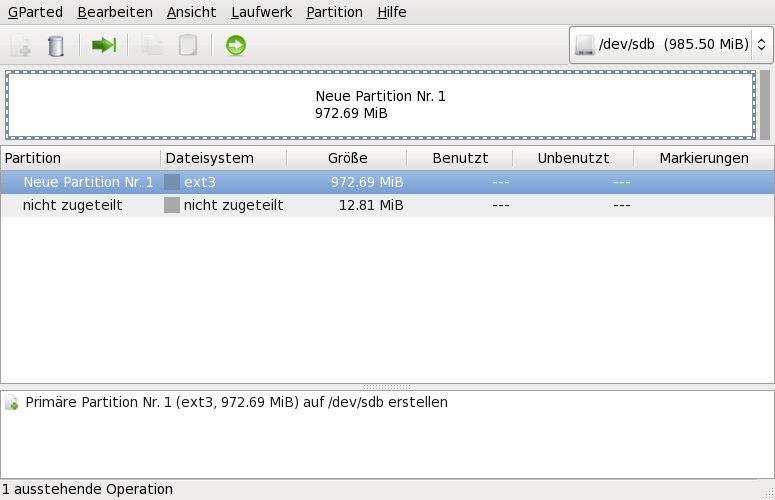
Task: Open the Partition menu
Action: click(x=334, y=13)
